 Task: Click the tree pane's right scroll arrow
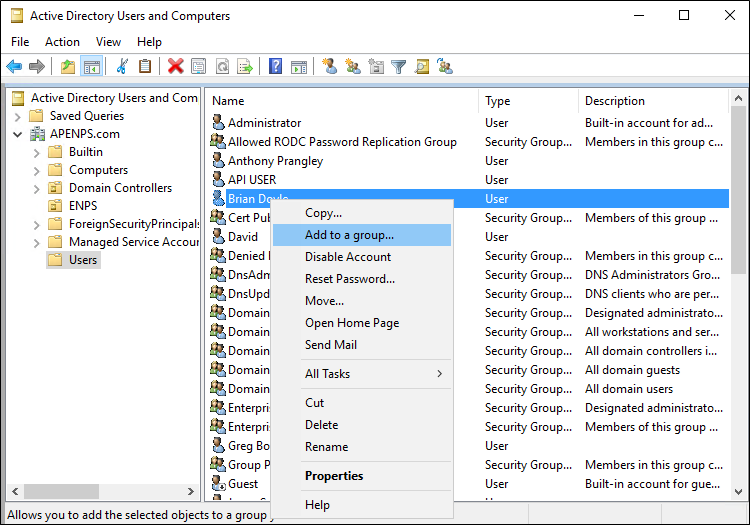190,491
